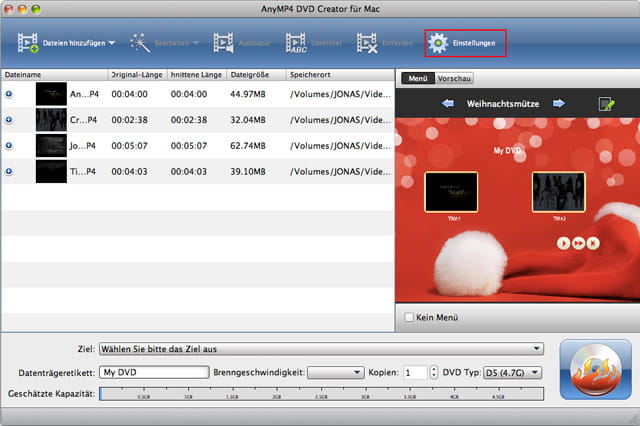640x426 pixels.
Task: Select the Ti...P4 video thumbnail
Action: [x=51, y=171]
